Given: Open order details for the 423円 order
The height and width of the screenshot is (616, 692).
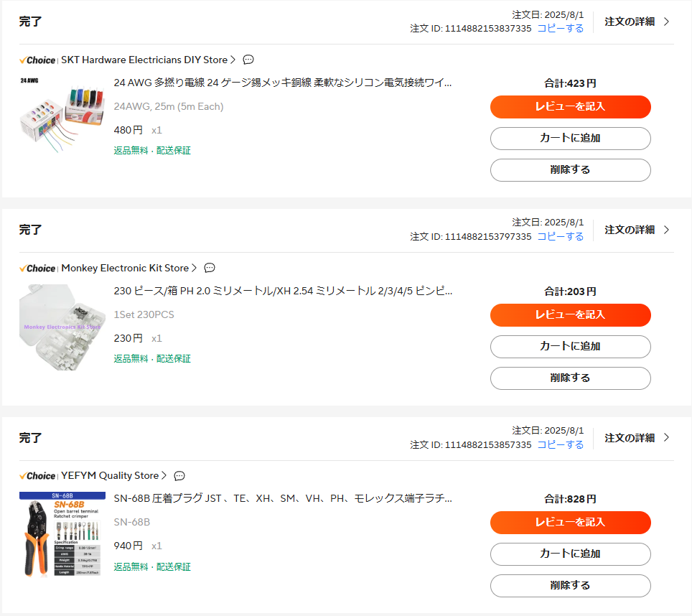Looking at the screenshot, I should tap(636, 22).
